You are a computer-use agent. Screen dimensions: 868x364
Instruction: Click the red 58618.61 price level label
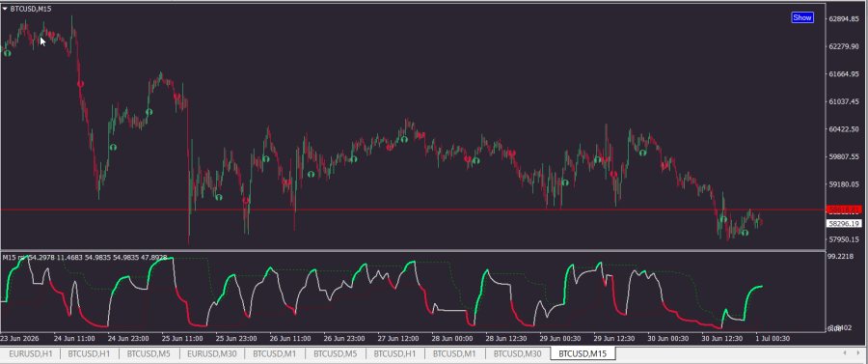click(x=844, y=210)
